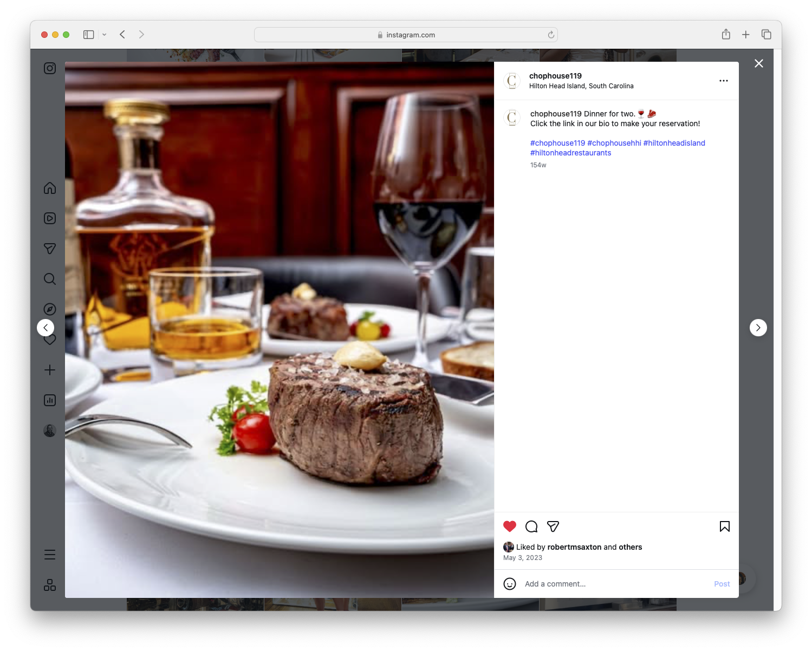Open chophouse119 username in caption

556,114
